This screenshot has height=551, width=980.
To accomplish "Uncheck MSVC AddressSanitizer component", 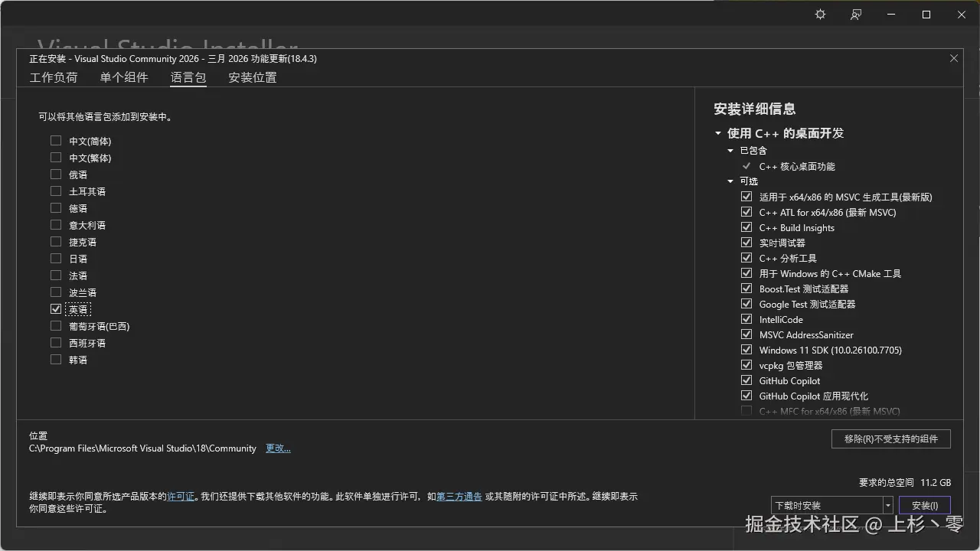I will point(746,334).
